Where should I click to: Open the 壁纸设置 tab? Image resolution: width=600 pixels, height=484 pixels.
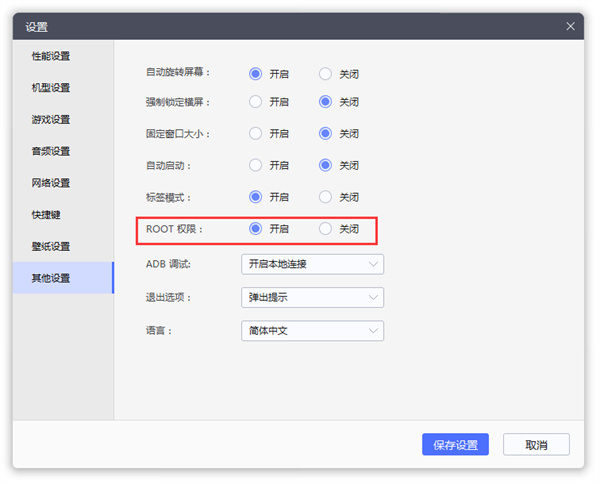[x=51, y=247]
